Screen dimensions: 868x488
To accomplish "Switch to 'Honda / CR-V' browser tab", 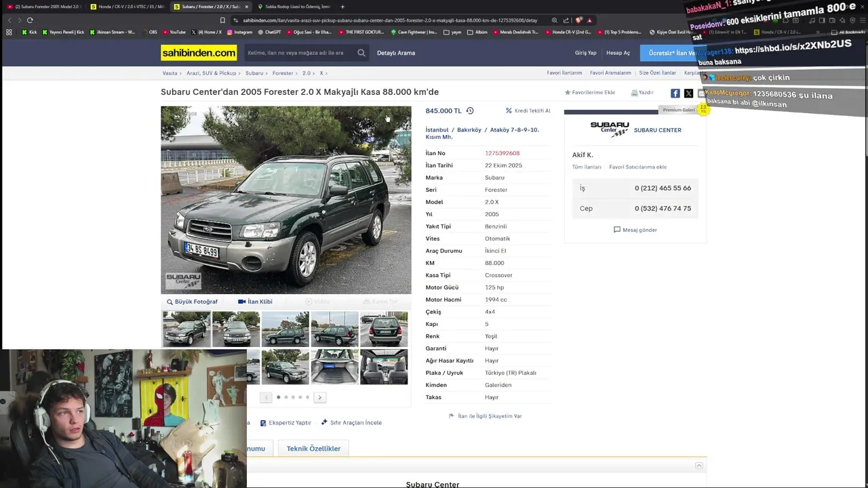I will click(x=126, y=7).
